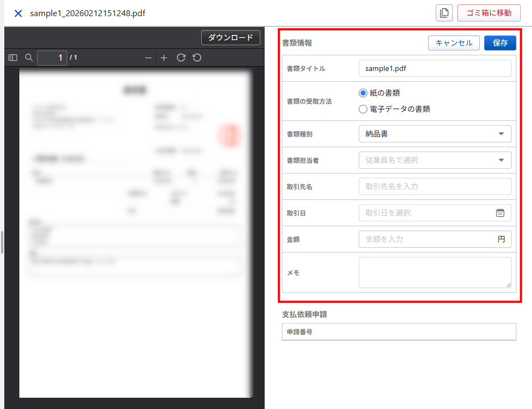Zoom in the PDF with plus icon
Viewport: 532px width, 409px height.
[164, 58]
